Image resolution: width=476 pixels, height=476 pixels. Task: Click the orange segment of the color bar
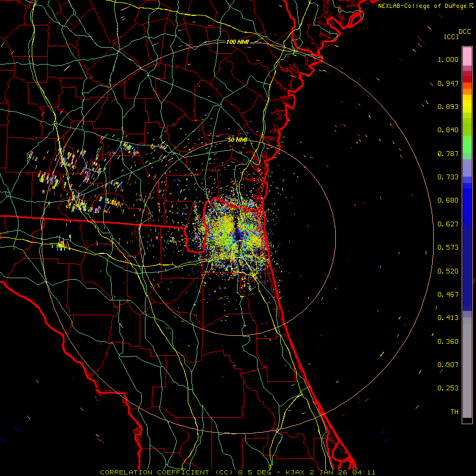(x=467, y=91)
